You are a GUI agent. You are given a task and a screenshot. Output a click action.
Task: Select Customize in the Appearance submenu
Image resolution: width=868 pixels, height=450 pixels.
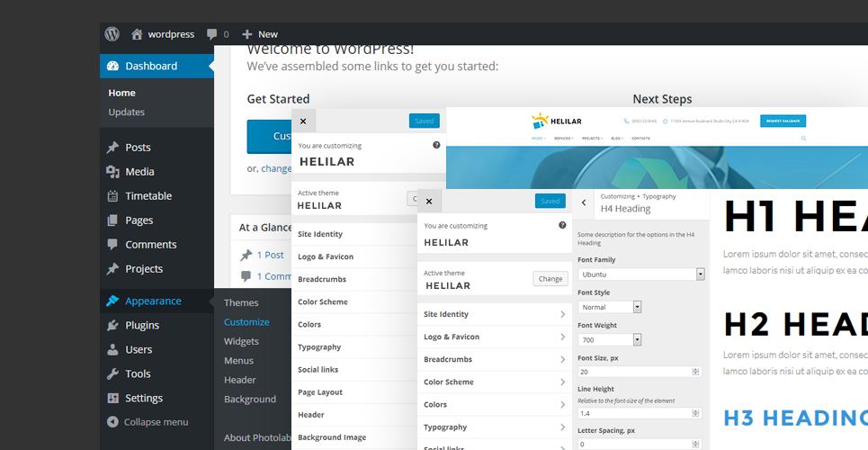[246, 322]
